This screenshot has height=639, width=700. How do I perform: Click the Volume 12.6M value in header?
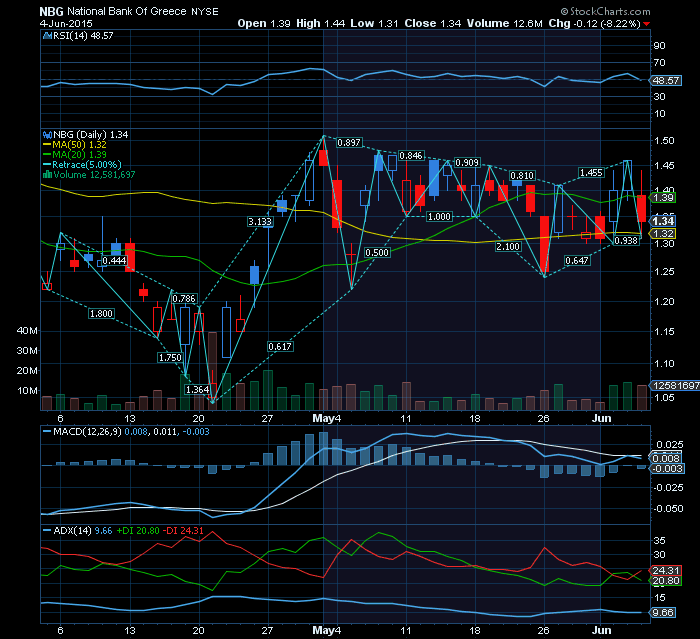click(504, 23)
